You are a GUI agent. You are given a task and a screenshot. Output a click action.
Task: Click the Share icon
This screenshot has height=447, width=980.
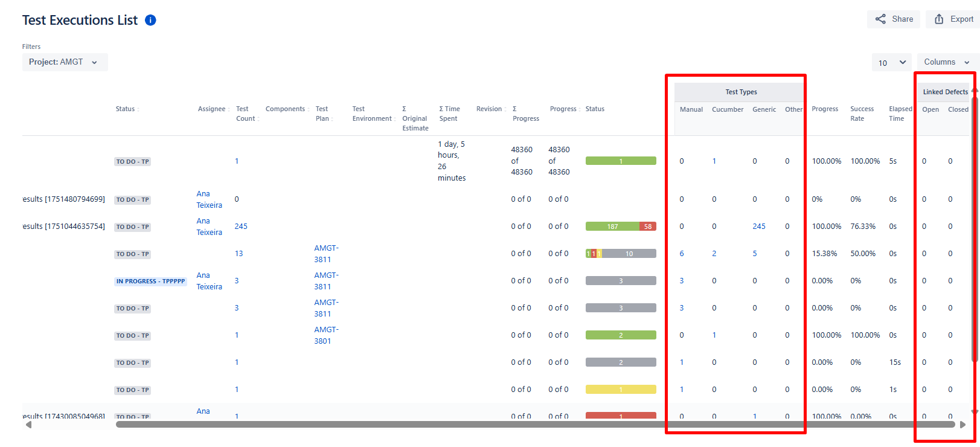pyautogui.click(x=881, y=19)
